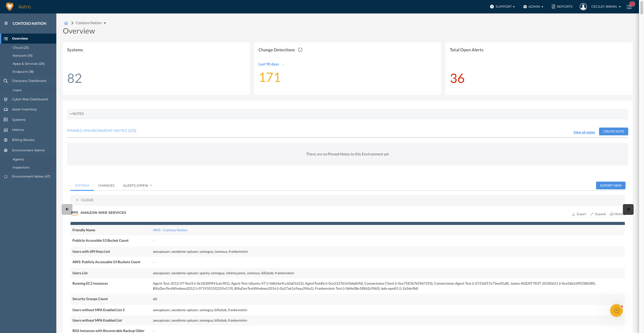Click the Asset Inventory devices icon
The height and width of the screenshot is (333, 644).
pos(6,109)
